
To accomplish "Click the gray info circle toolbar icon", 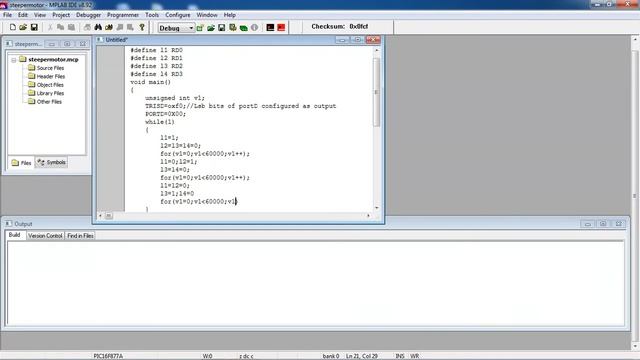I will [255, 28].
